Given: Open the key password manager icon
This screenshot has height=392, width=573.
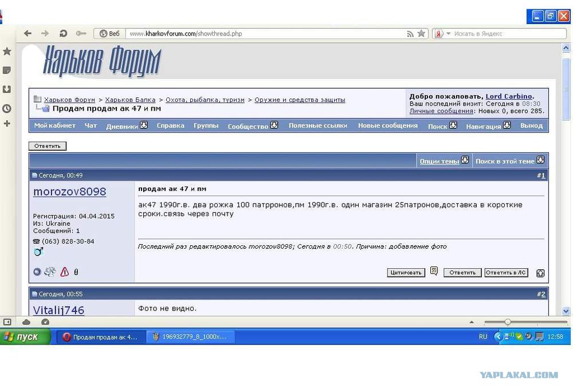Looking at the screenshot, I should click(x=81, y=34).
